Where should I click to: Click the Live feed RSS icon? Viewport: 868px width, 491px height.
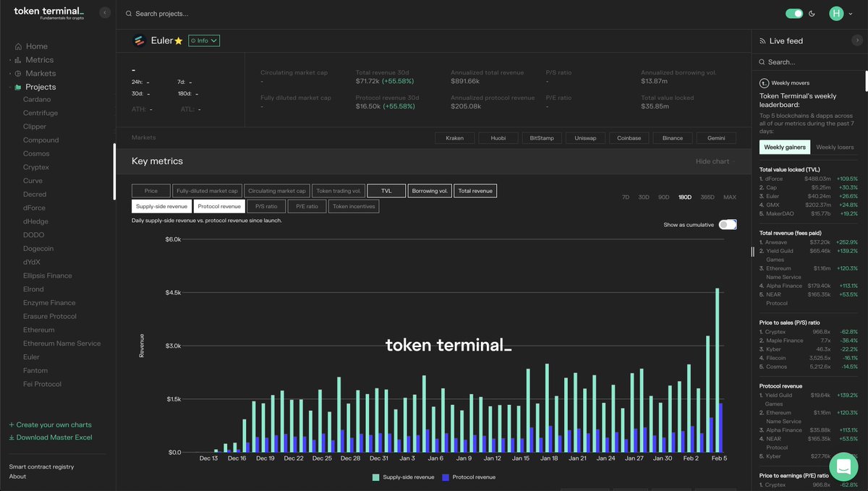point(762,41)
